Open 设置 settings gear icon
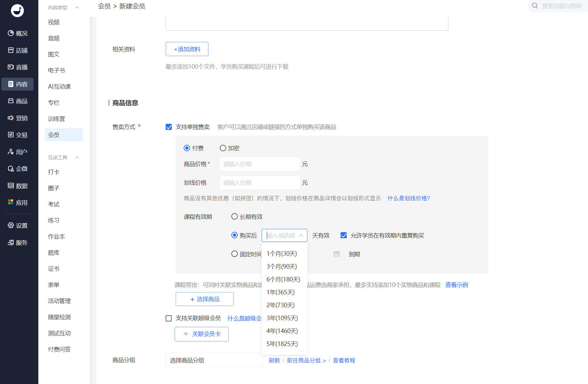 pyautogui.click(x=11, y=225)
